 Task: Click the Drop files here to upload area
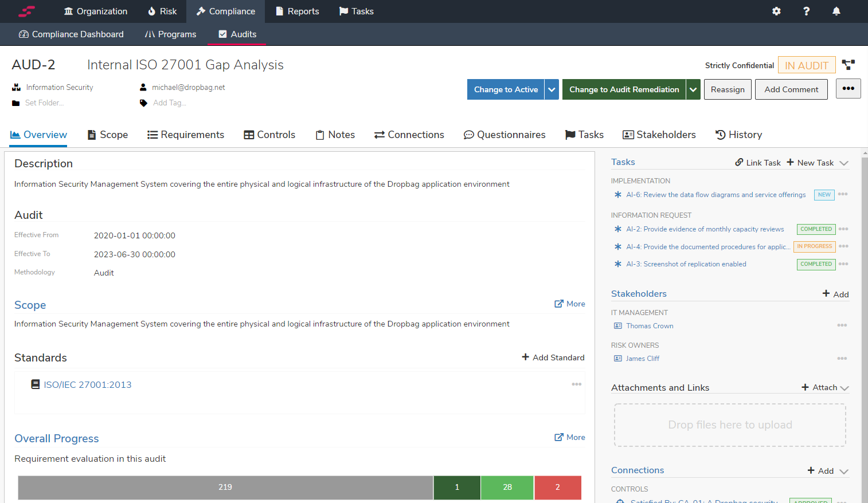[x=730, y=425]
